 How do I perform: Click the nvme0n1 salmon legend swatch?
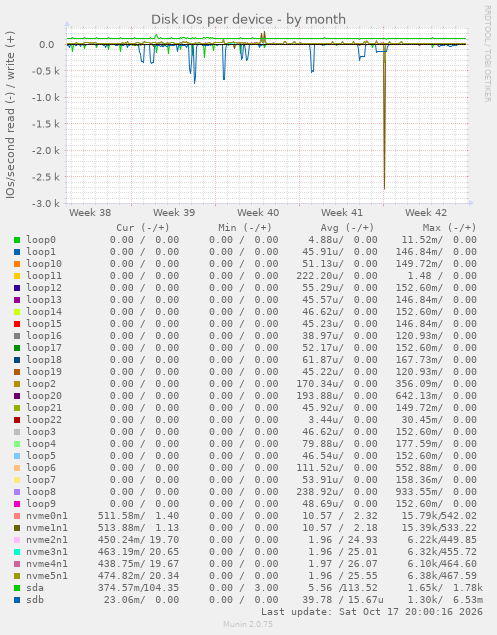(17, 516)
